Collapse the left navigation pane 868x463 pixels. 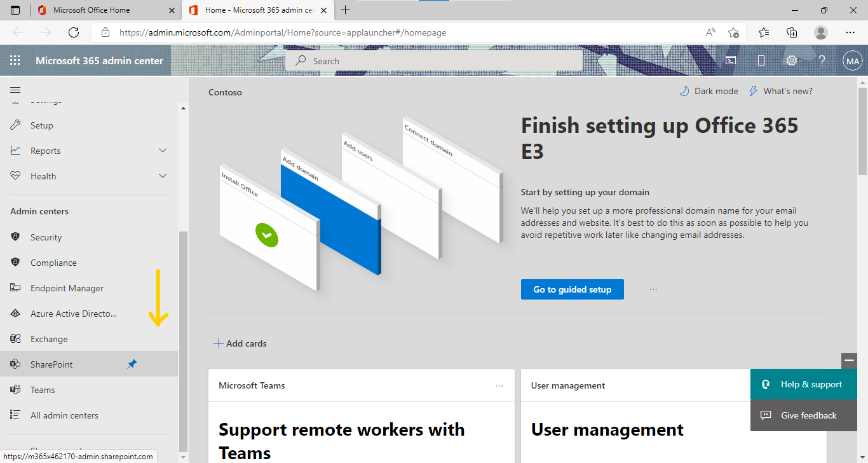tap(15, 90)
